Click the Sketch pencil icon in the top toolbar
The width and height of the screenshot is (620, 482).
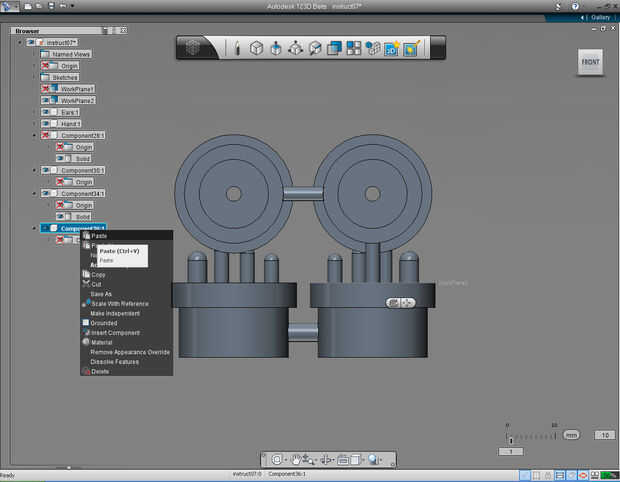(x=237, y=48)
